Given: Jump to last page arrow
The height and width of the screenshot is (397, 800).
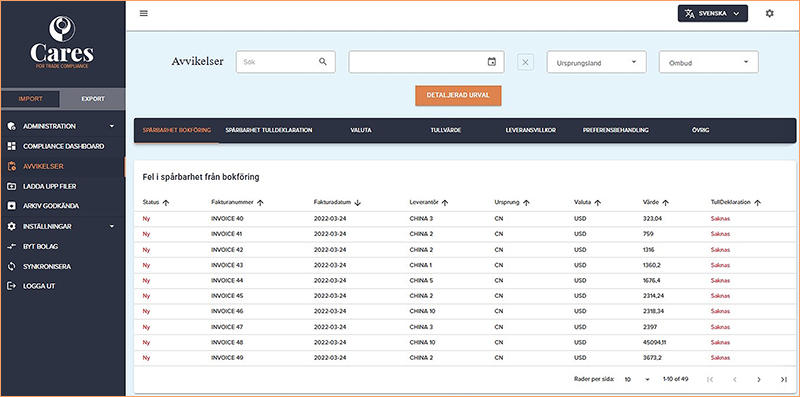Looking at the screenshot, I should [x=784, y=380].
